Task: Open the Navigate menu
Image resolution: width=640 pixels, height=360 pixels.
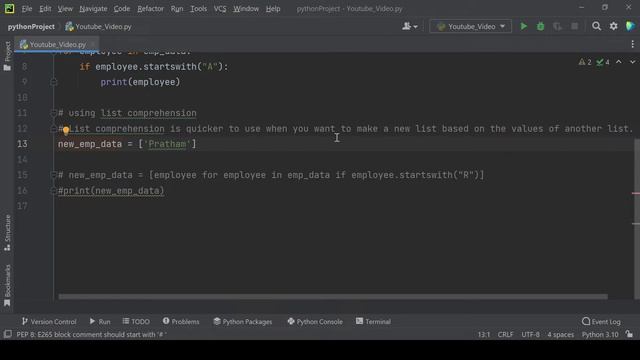Action: [x=93, y=9]
